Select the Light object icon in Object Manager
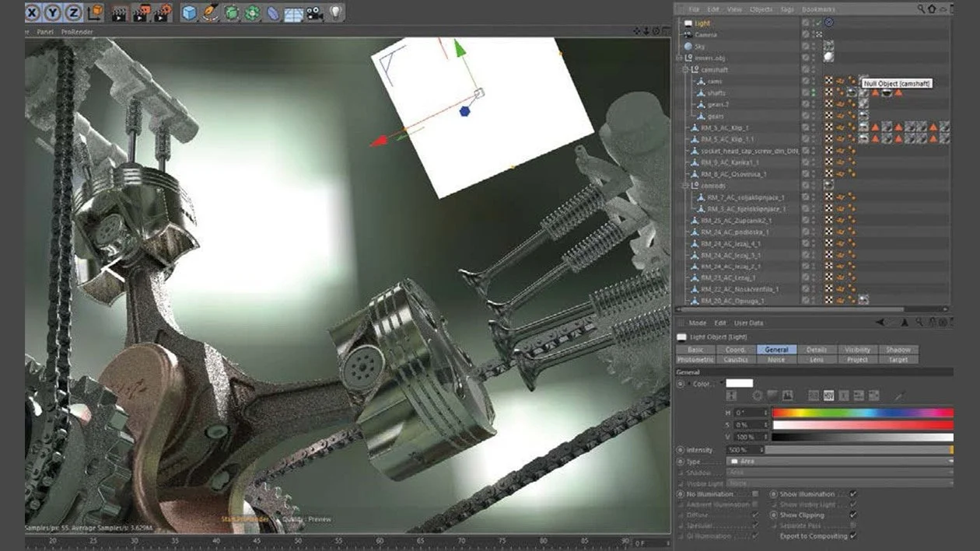This screenshot has height=551, width=980. 690,23
